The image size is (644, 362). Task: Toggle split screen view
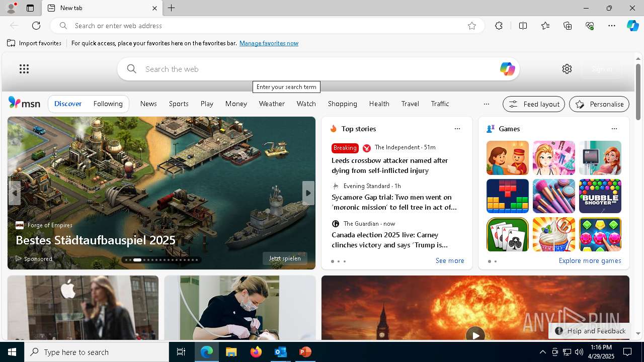click(x=523, y=26)
